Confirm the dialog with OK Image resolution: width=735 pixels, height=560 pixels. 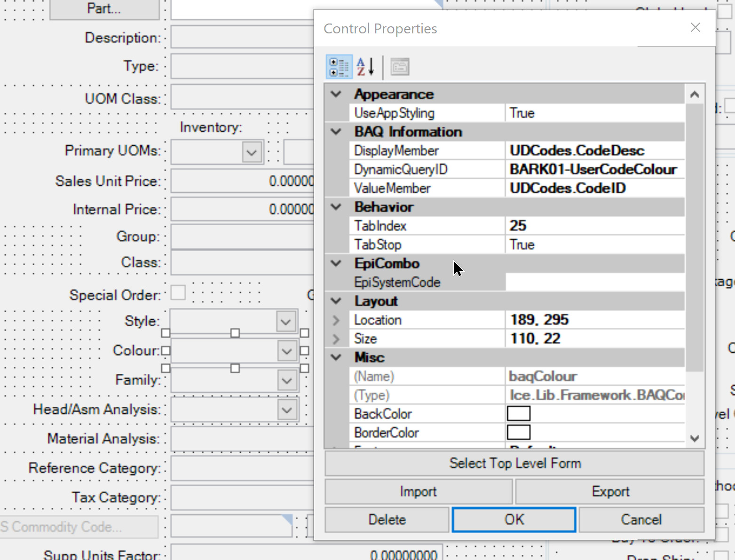[x=514, y=520]
